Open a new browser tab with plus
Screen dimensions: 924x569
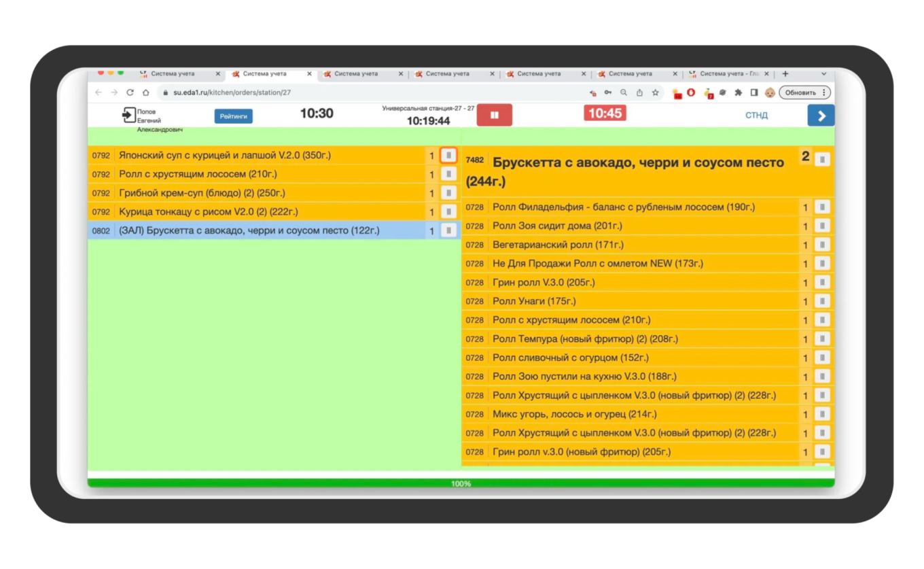(785, 73)
